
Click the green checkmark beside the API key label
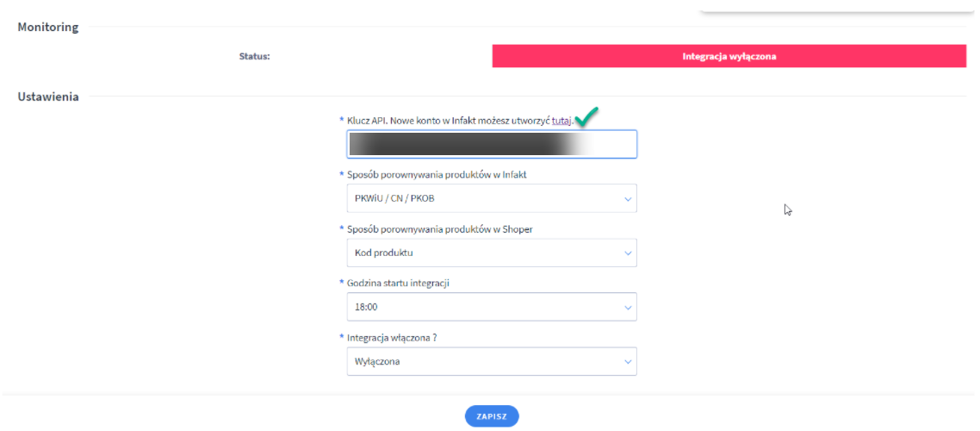pos(586,116)
